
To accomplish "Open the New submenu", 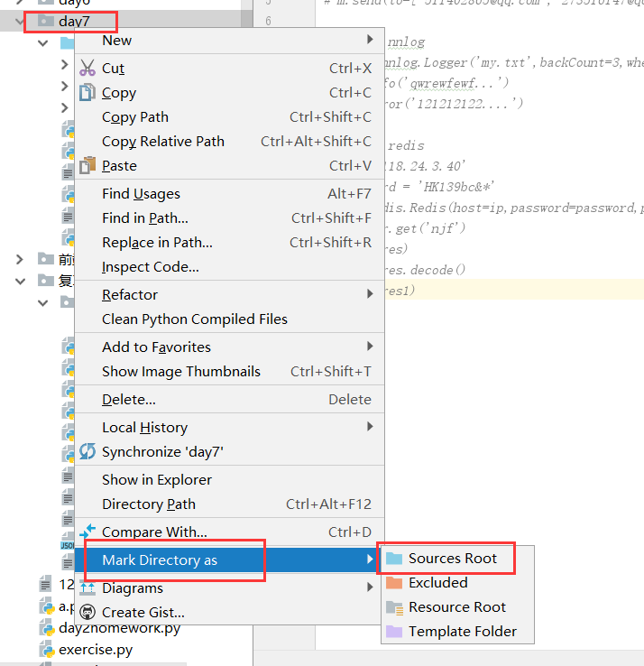I will [229, 41].
